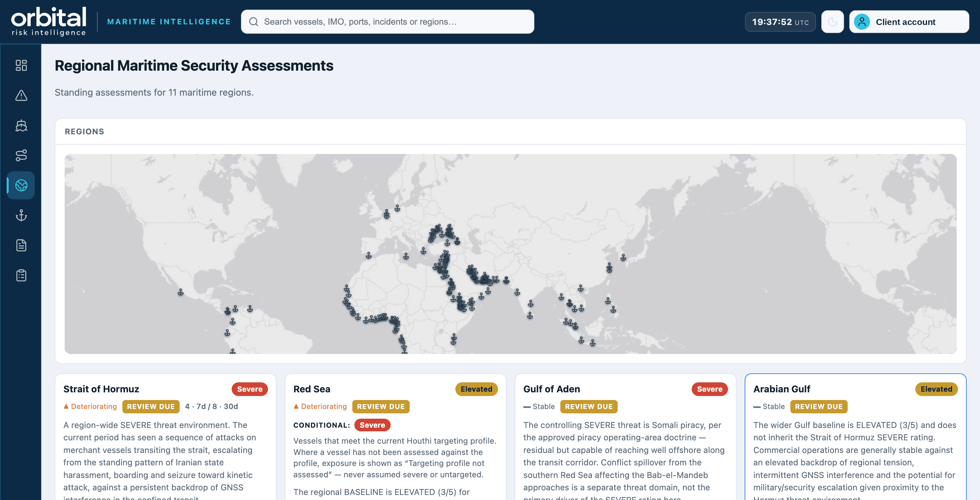The image size is (980, 500).
Task: Open the vessels ship icon in sidebar
Action: coord(21,125)
